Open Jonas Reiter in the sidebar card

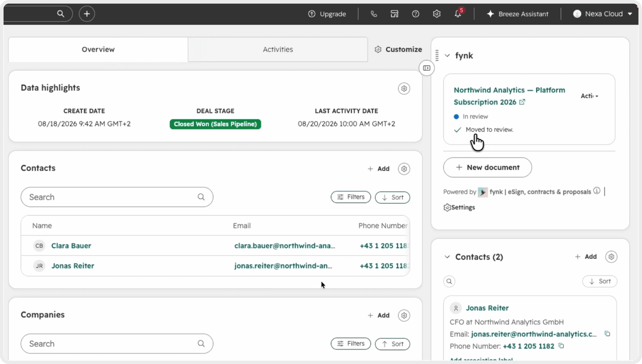point(487,308)
